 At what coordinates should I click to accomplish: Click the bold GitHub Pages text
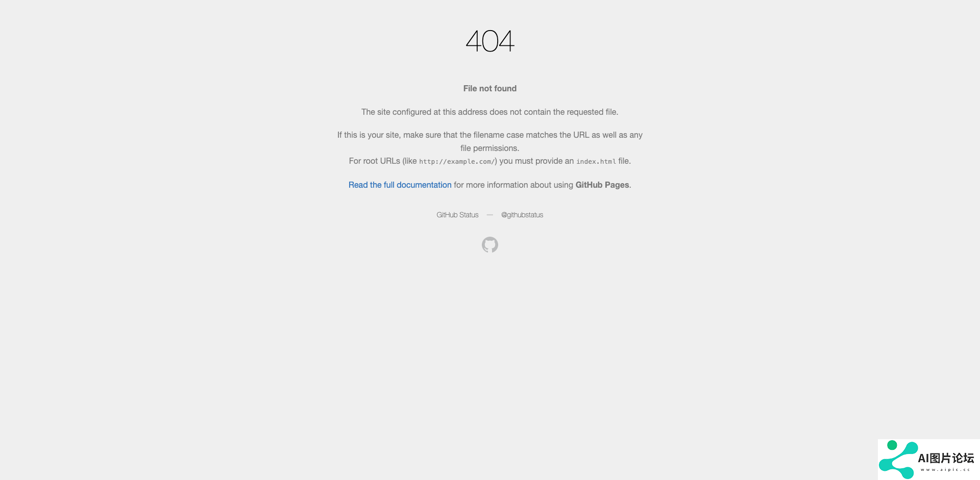click(x=602, y=185)
